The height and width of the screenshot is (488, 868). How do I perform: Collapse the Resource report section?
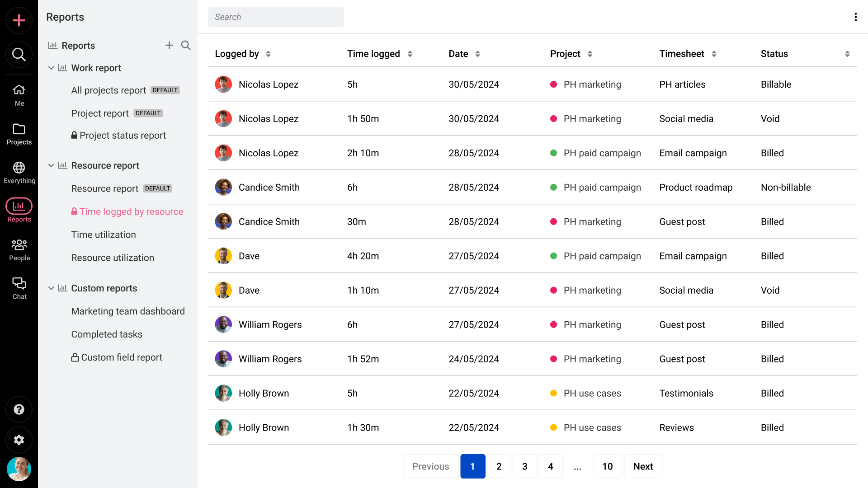pos(51,165)
